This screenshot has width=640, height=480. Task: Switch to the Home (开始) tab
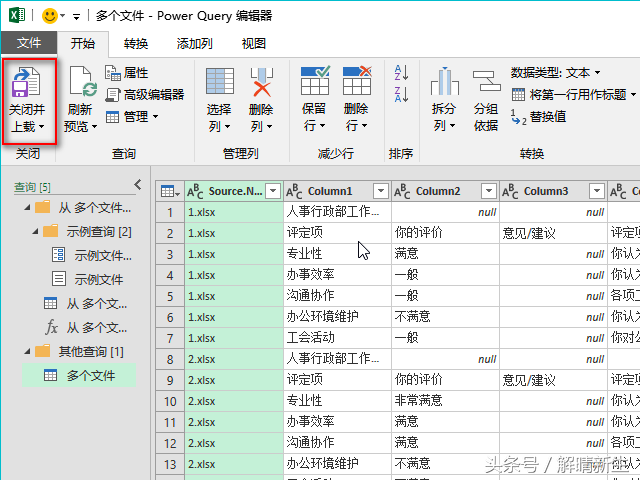pos(83,43)
